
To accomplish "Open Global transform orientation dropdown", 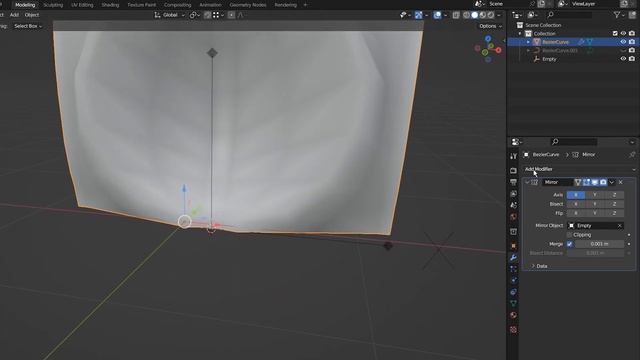I will click(x=169, y=15).
